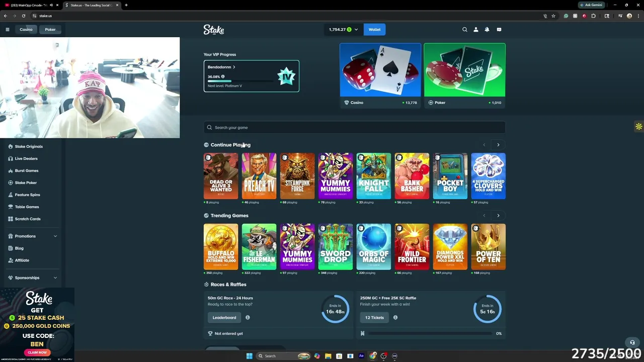Click the live support headset icon
Image resolution: width=644 pixels, height=362 pixels.
(632, 342)
